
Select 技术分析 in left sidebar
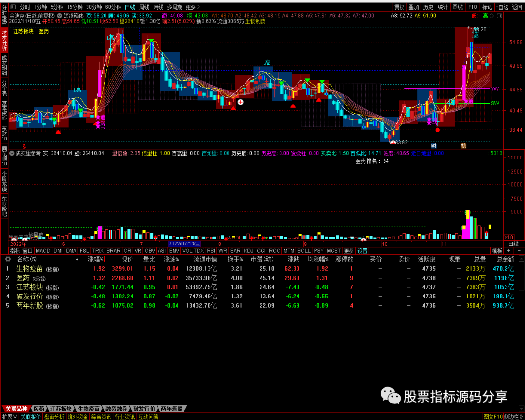coord(4,40)
